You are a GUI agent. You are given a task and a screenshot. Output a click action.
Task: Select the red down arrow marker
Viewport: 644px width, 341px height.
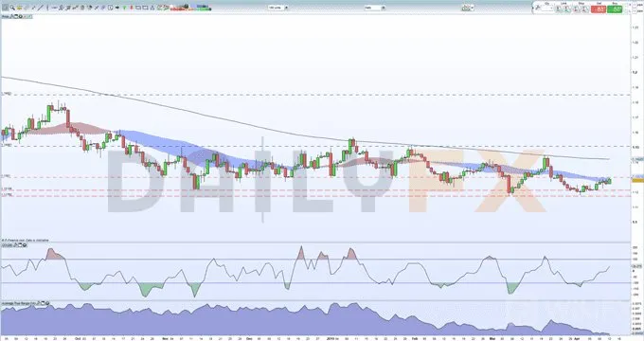(132, 8)
